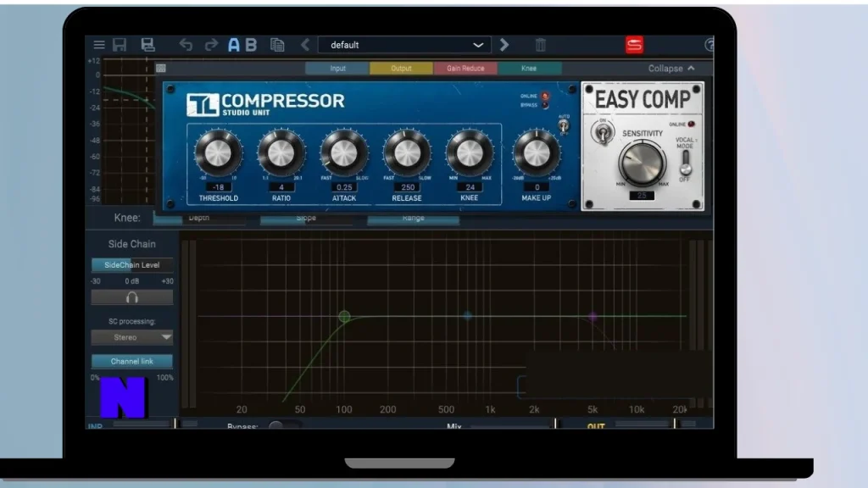Click the TL Compressor logo

[x=265, y=104]
